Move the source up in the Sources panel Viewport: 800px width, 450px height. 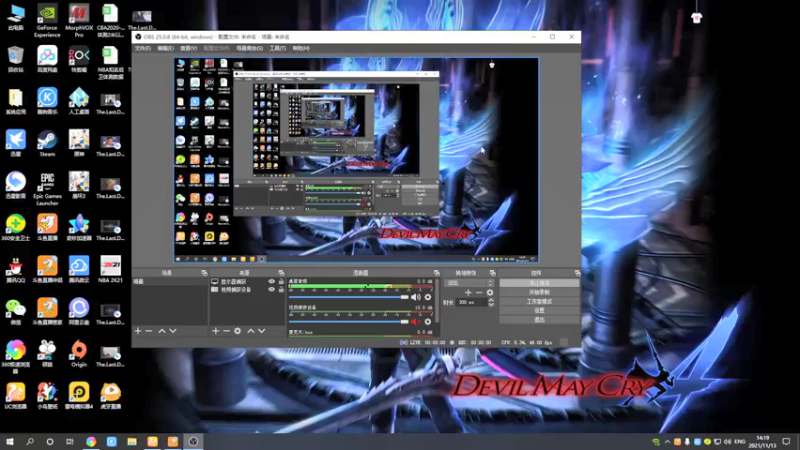click(251, 331)
